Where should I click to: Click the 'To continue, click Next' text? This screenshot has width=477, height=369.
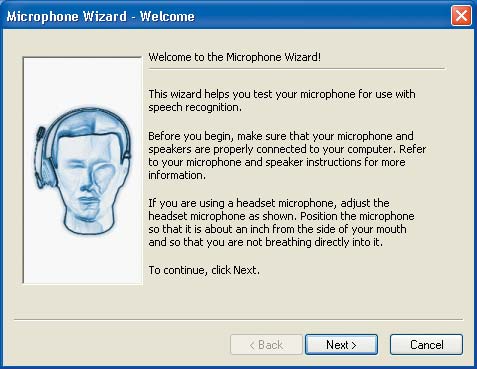click(204, 270)
